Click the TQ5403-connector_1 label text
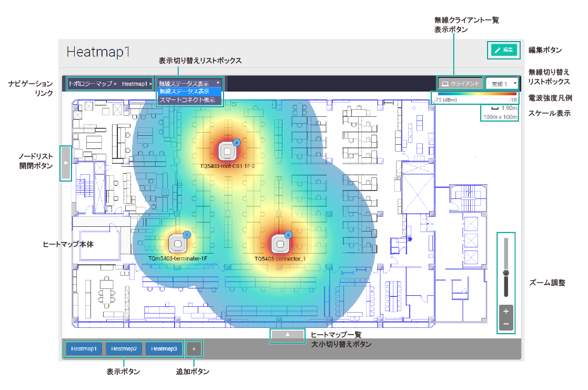The height and width of the screenshot is (390, 588). tap(280, 259)
